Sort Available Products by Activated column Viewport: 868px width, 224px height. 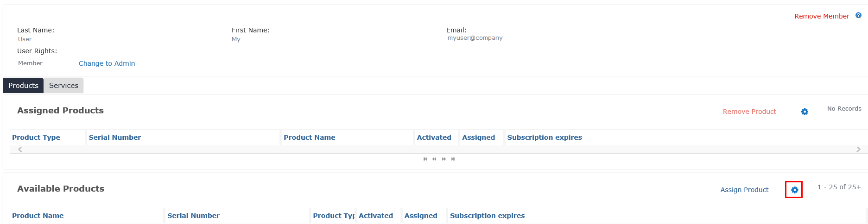tap(376, 216)
